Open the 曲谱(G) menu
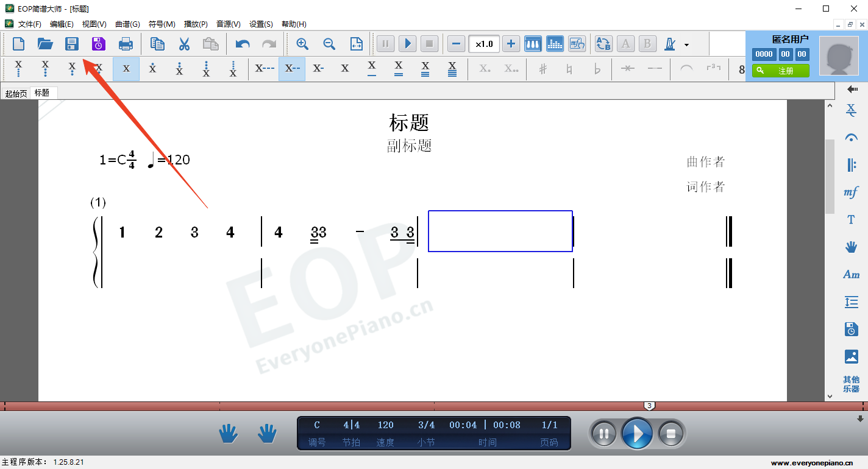Image resolution: width=868 pixels, height=469 pixels. point(127,24)
